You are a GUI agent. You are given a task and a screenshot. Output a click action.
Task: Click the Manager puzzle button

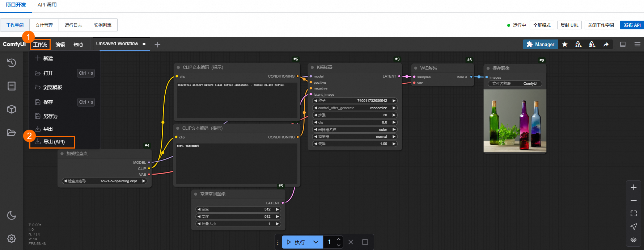(540, 44)
